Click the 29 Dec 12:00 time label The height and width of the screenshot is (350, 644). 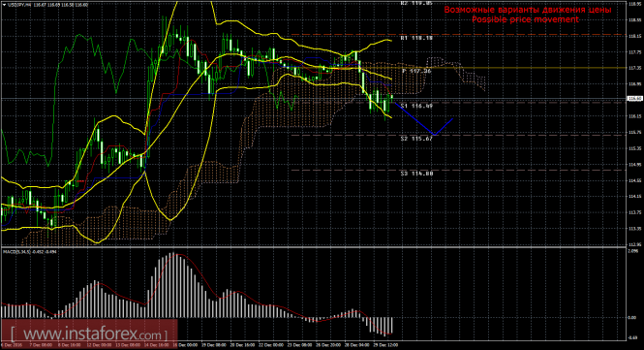click(385, 345)
